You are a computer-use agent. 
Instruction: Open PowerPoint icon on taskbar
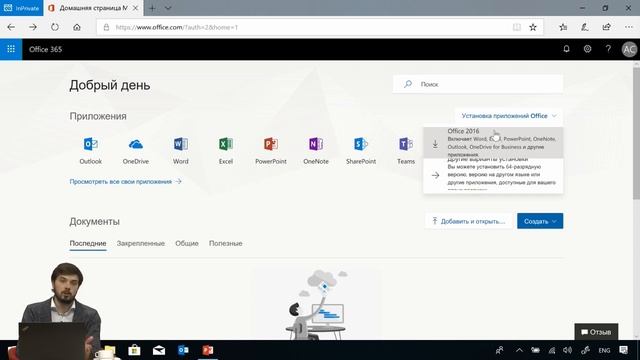pos(208,350)
